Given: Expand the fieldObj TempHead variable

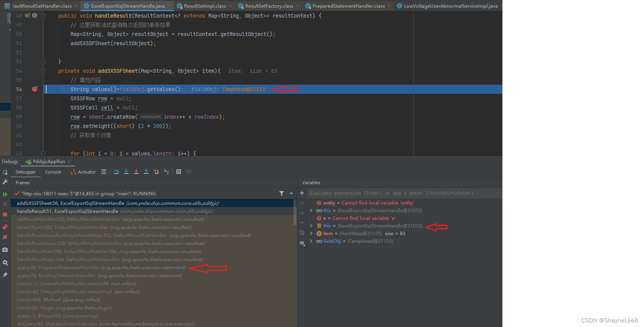Looking at the screenshot, I should coord(311,241).
